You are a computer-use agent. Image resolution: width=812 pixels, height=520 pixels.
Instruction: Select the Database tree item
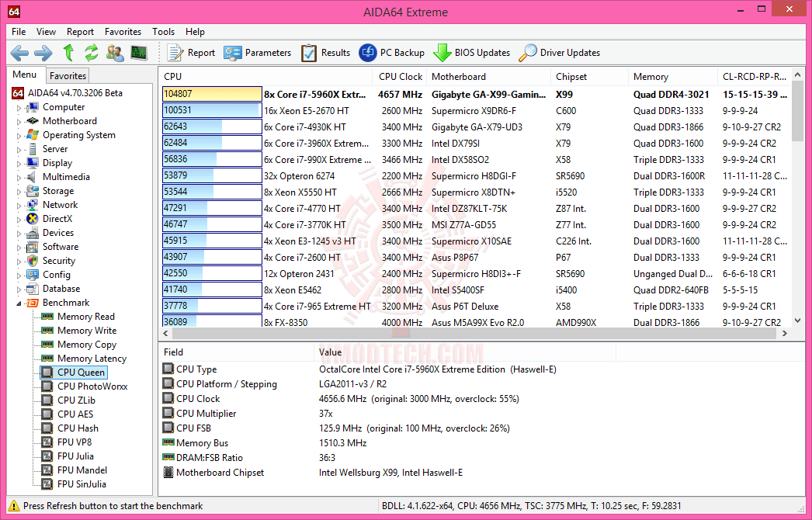[x=61, y=289]
